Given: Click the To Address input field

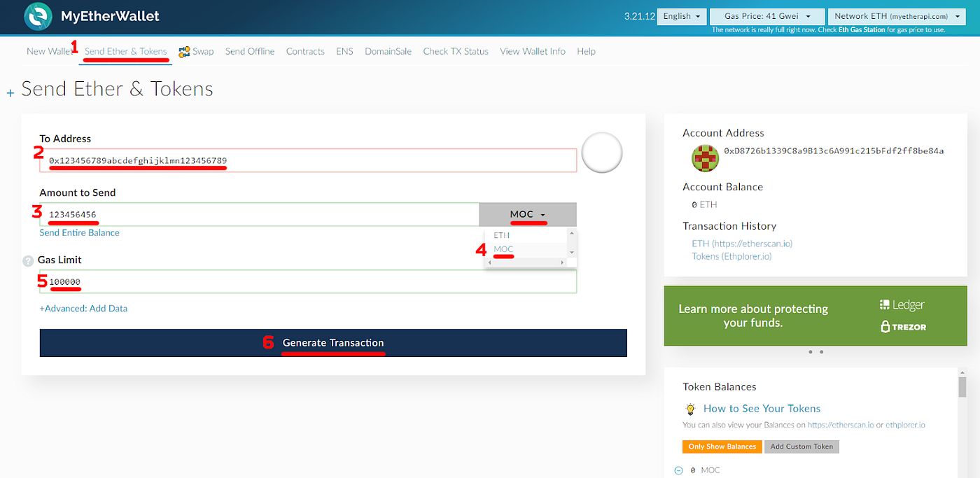Looking at the screenshot, I should [308, 160].
